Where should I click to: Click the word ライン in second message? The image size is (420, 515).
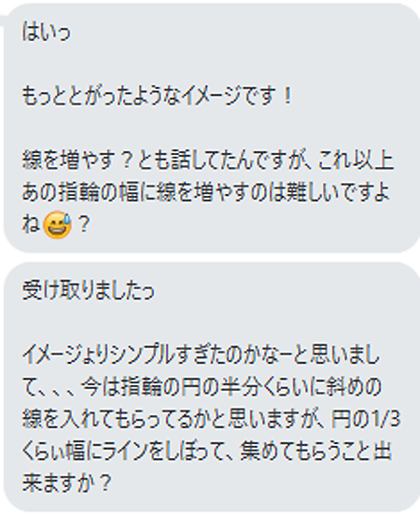pos(126,451)
